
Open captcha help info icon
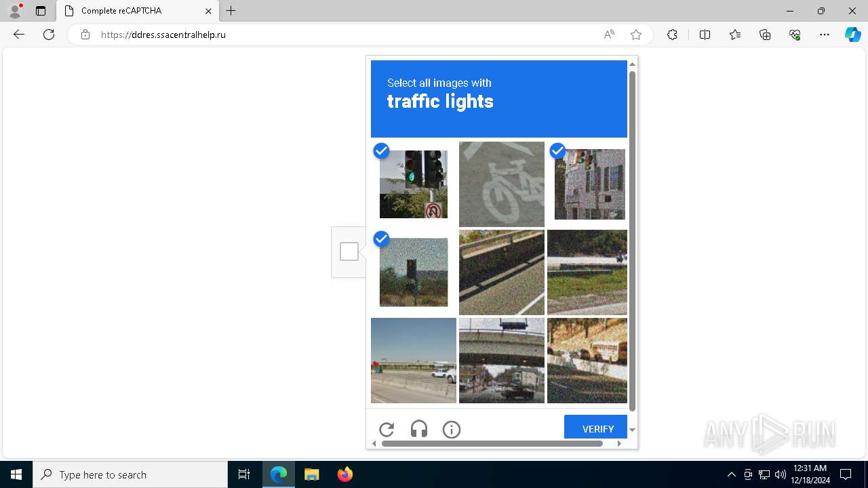[x=452, y=429]
